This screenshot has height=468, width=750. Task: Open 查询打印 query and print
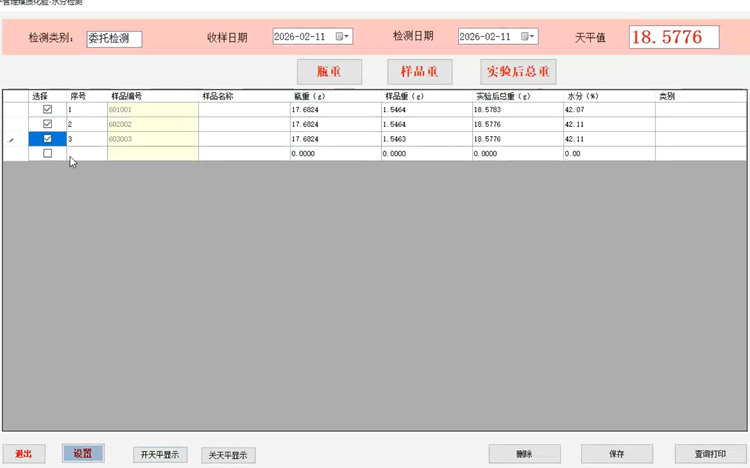[x=710, y=454]
